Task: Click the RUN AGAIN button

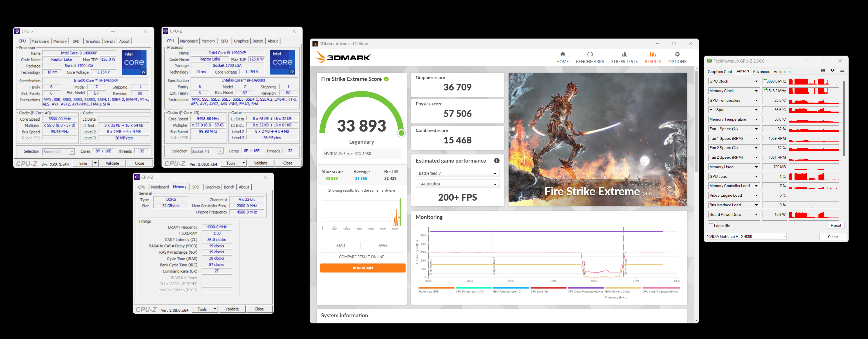Action: [x=363, y=268]
